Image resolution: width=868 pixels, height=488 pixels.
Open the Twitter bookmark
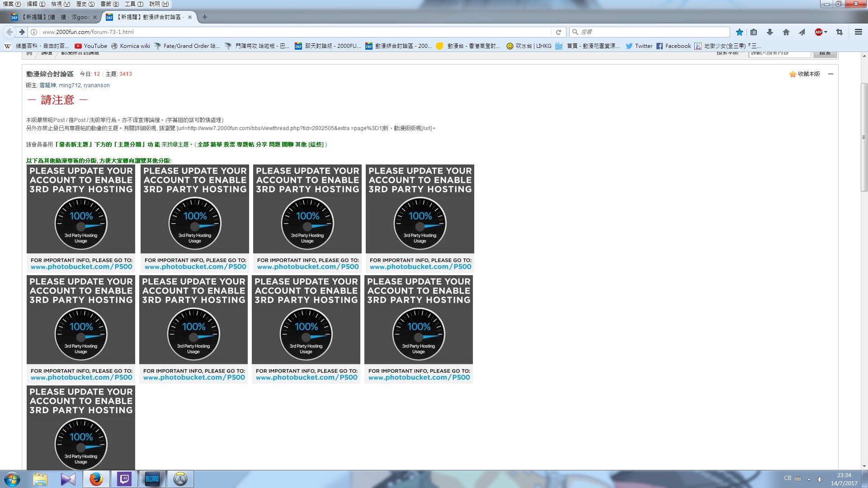(639, 46)
